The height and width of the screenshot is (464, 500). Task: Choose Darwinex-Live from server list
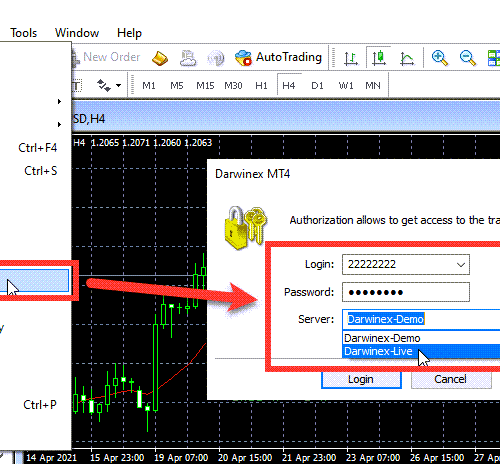tap(422, 351)
